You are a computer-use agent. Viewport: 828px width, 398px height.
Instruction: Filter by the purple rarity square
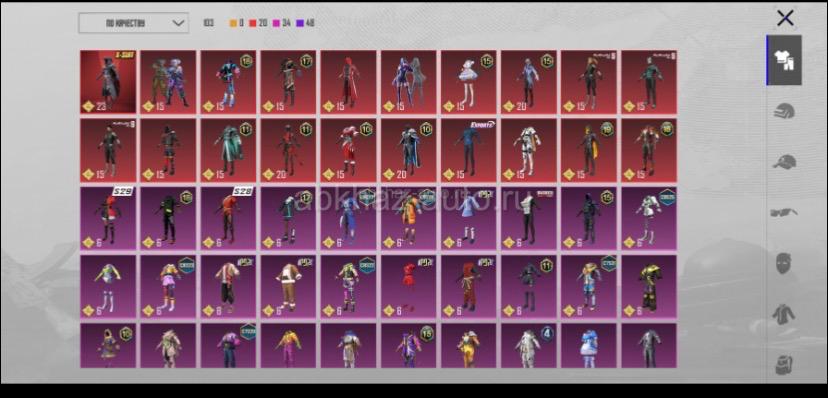tap(299, 23)
